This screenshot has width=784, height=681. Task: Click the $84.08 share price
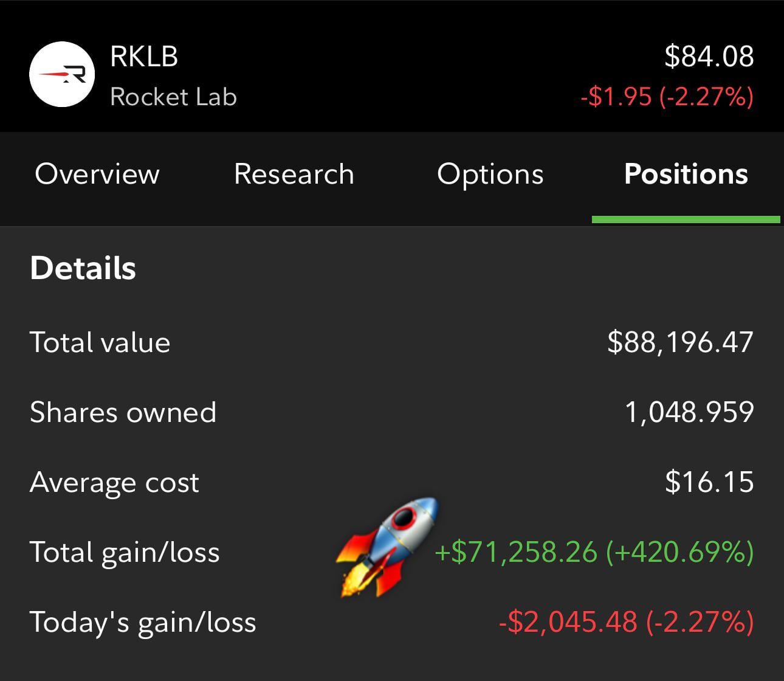coord(709,56)
